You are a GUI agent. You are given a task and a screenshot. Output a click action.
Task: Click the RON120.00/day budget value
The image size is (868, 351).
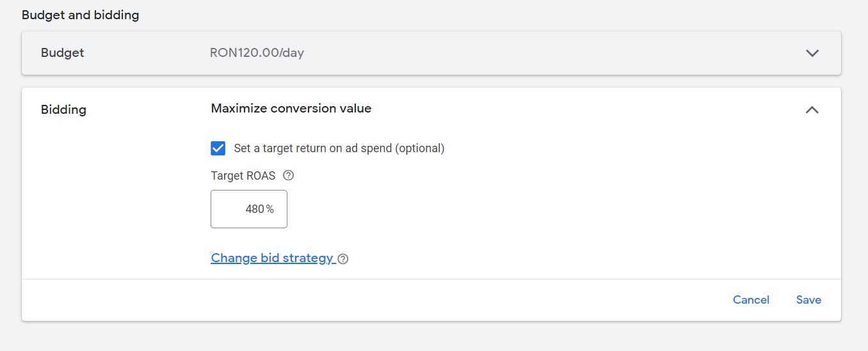(x=257, y=53)
